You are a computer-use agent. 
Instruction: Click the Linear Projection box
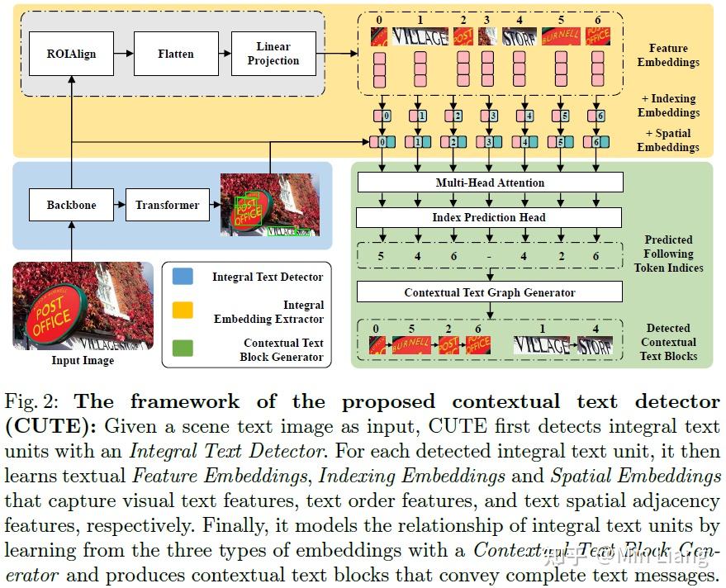[x=273, y=54]
